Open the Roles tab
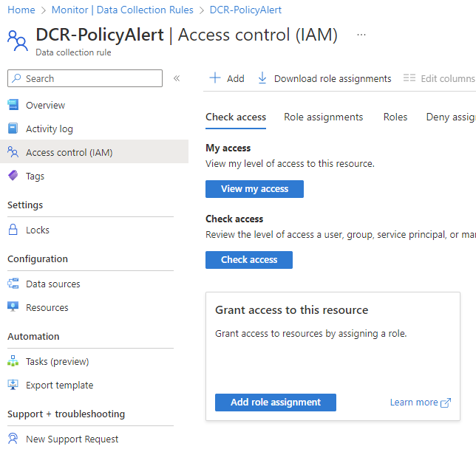Screen dimensions: 476x452 pos(395,117)
